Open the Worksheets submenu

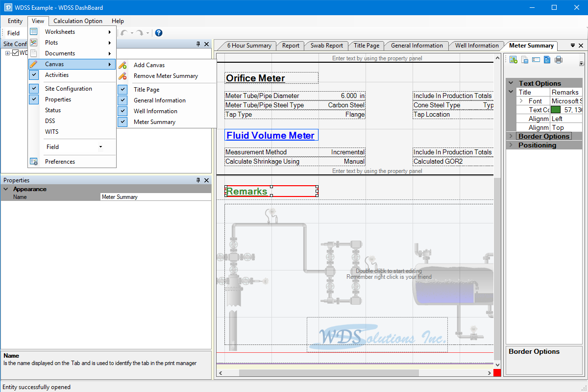(x=72, y=32)
